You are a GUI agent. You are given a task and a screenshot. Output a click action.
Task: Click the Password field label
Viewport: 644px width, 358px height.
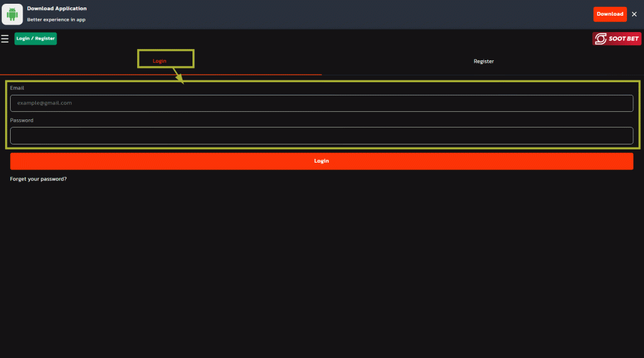[21, 120]
